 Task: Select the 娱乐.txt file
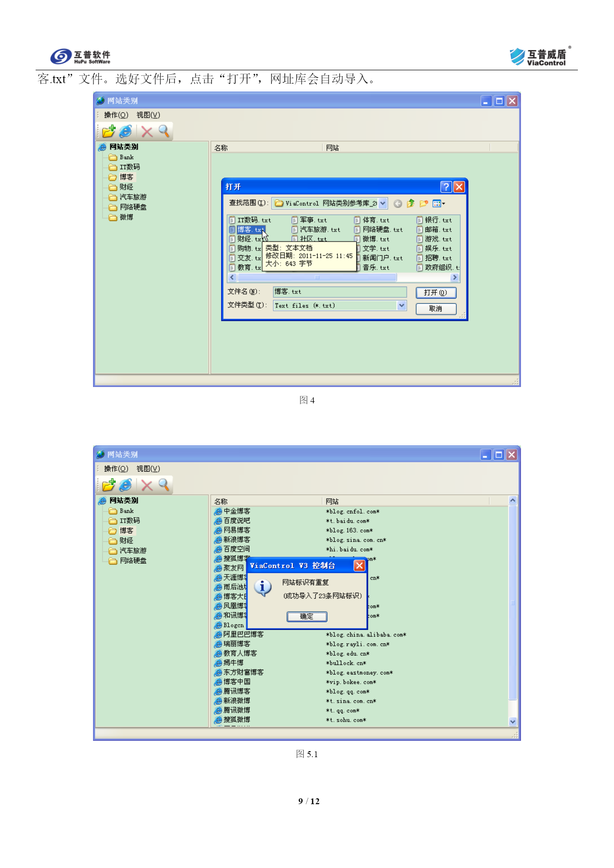click(x=434, y=248)
